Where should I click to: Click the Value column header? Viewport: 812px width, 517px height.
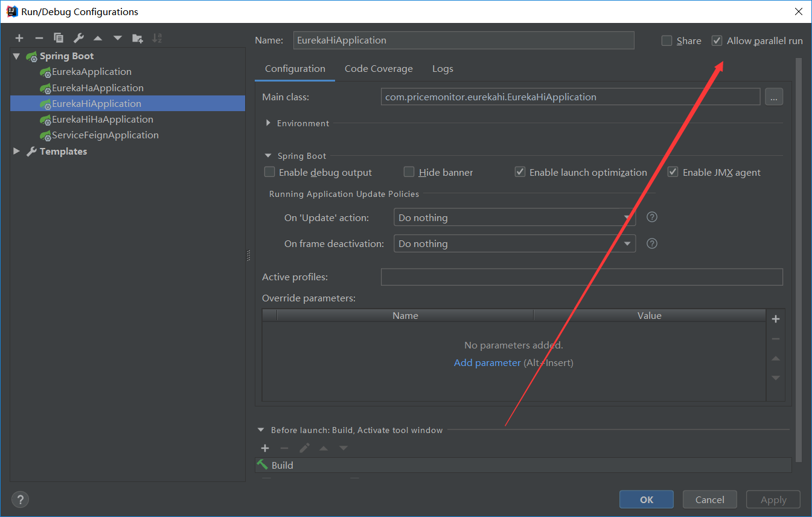[x=650, y=315]
